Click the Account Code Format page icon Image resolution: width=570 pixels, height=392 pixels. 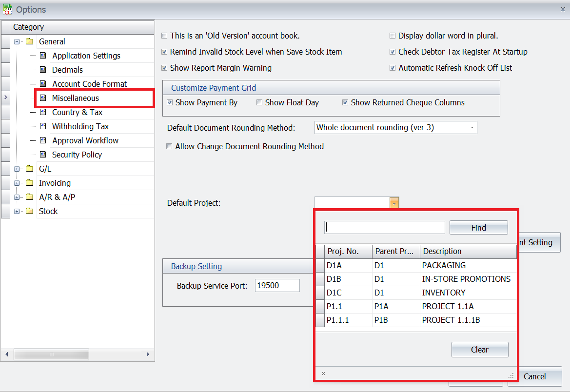pyautogui.click(x=43, y=84)
